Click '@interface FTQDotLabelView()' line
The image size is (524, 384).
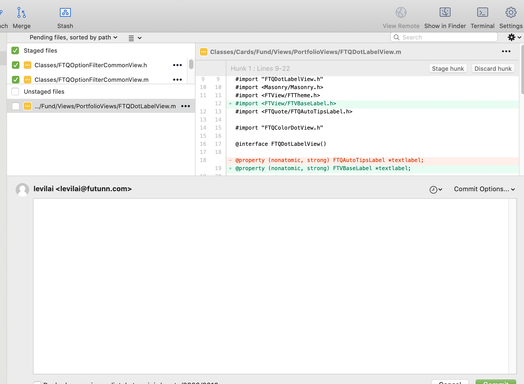[281, 144]
